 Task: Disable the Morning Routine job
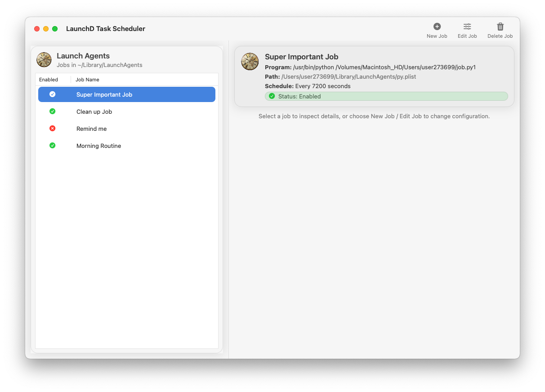(53, 145)
